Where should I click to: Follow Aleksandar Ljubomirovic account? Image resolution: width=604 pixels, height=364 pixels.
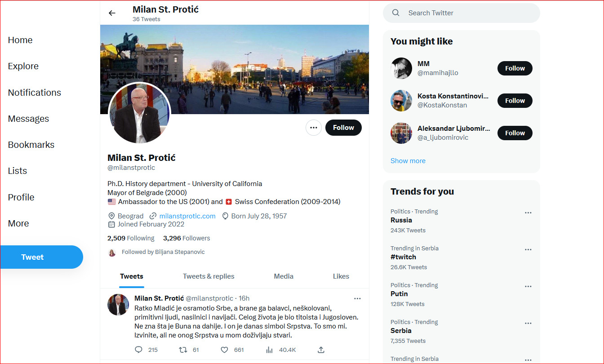click(515, 133)
